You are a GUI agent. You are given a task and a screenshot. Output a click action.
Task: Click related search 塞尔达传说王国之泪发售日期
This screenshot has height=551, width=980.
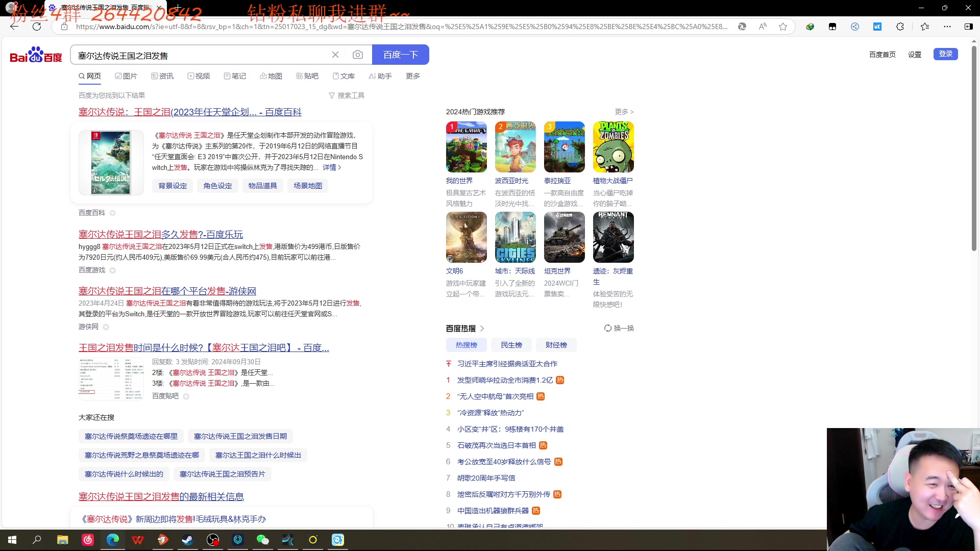pos(240,436)
